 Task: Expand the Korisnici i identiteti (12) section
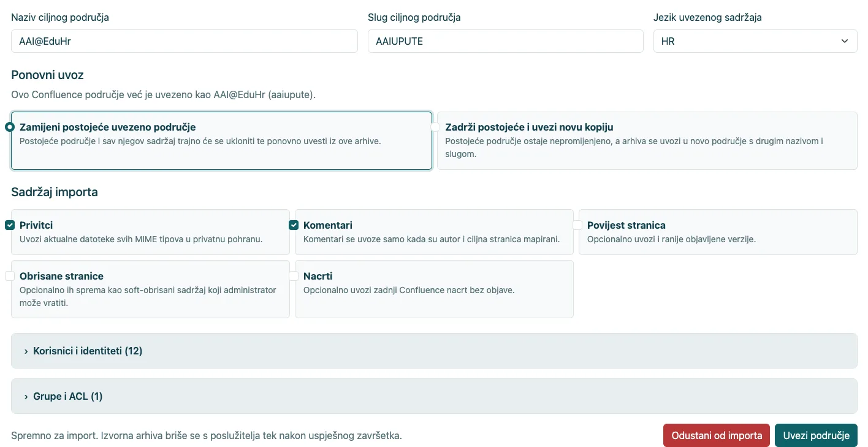[434, 351]
